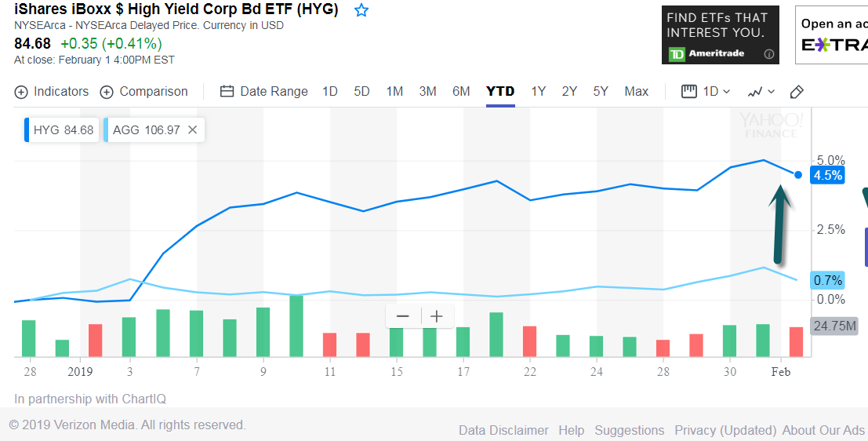868x441 pixels.
Task: Switch to the Max range
Action: coord(637,91)
